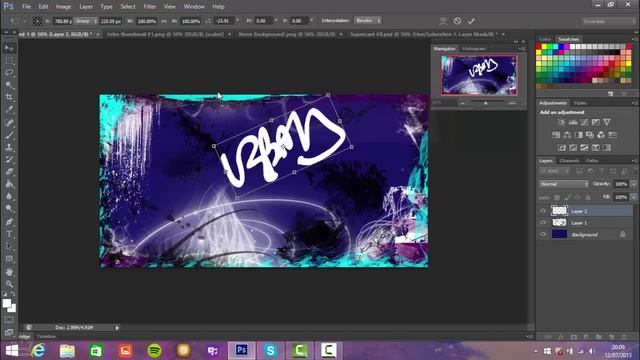Viewport: 640px width, 360px height.
Task: Hide Layer 2 visibility eye
Action: click(x=543, y=211)
